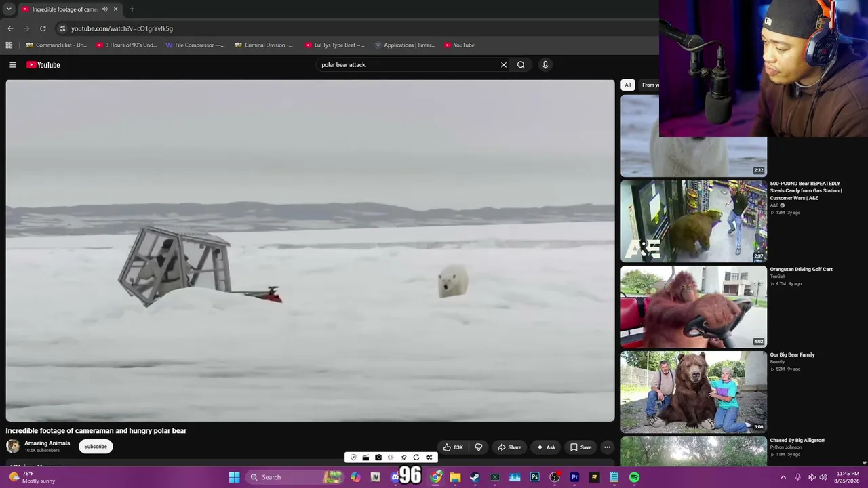Click the address bar URL
Viewport: 868px width, 488px height.
click(x=122, y=28)
